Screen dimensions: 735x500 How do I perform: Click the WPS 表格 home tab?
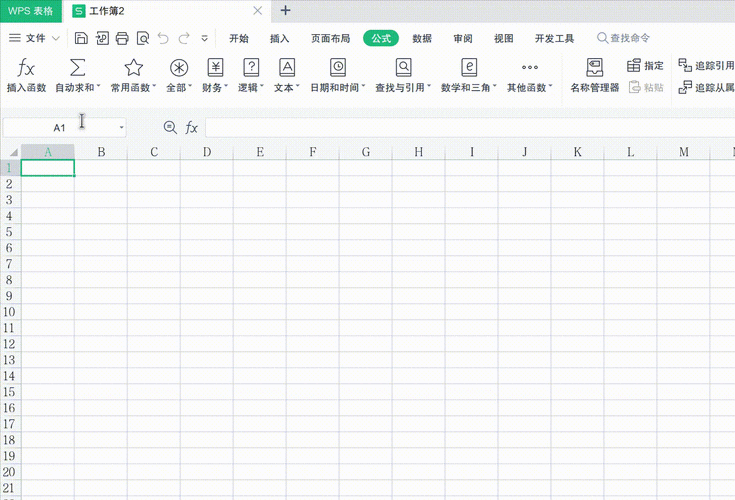(30, 11)
